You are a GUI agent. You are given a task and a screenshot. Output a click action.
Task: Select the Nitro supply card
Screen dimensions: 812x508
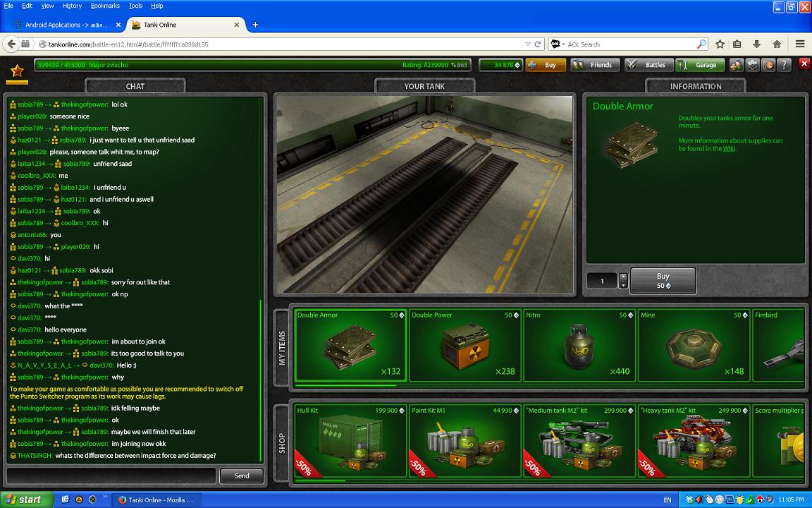pyautogui.click(x=579, y=345)
